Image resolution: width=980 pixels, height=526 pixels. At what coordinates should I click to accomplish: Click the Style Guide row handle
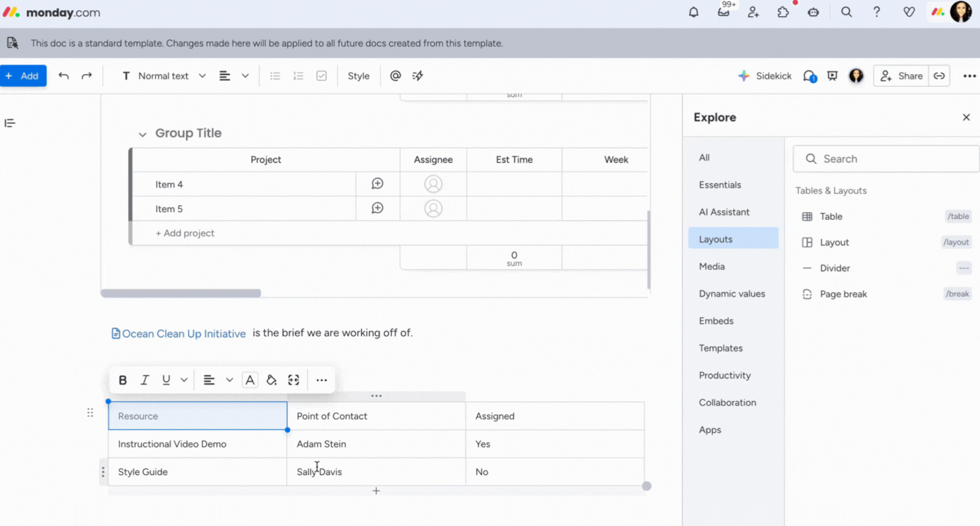(103, 472)
